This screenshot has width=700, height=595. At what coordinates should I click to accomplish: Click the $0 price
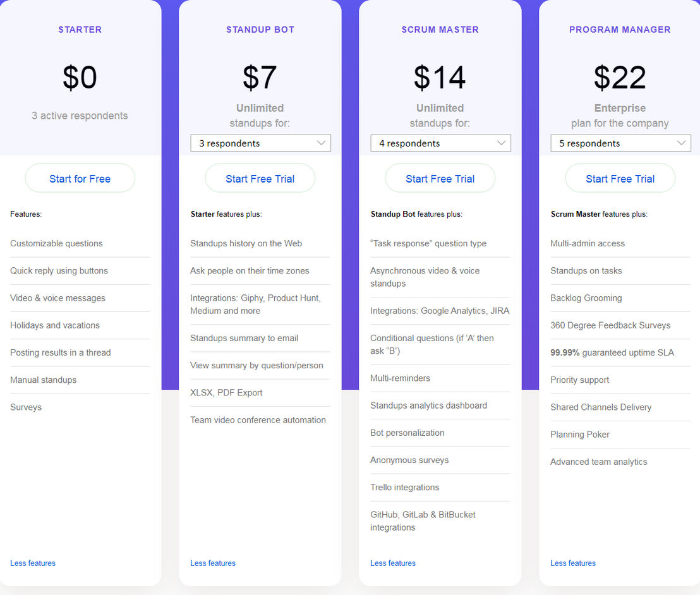(x=80, y=77)
